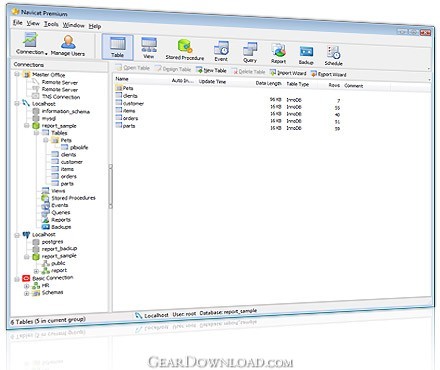Collapse the Master Office group
440x370 pixels.
click(x=17, y=74)
